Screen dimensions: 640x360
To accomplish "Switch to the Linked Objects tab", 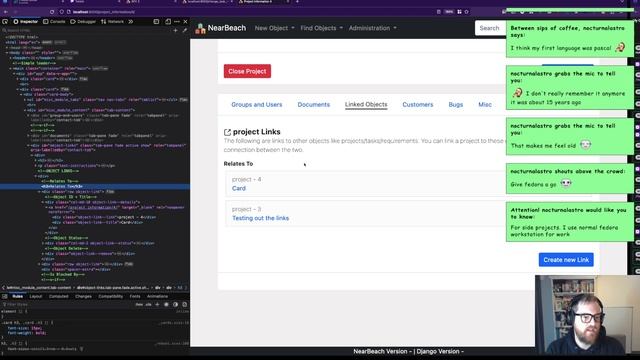I will 366,104.
